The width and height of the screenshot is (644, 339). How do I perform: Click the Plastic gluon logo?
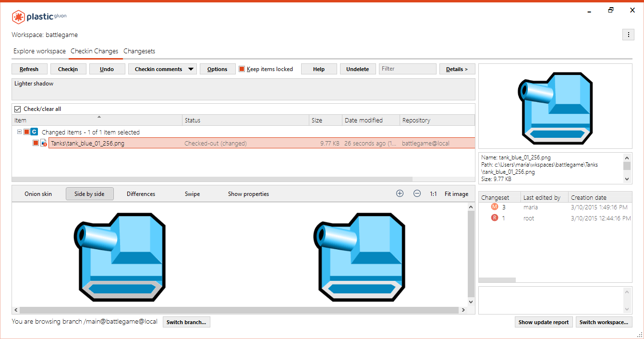pos(39,17)
